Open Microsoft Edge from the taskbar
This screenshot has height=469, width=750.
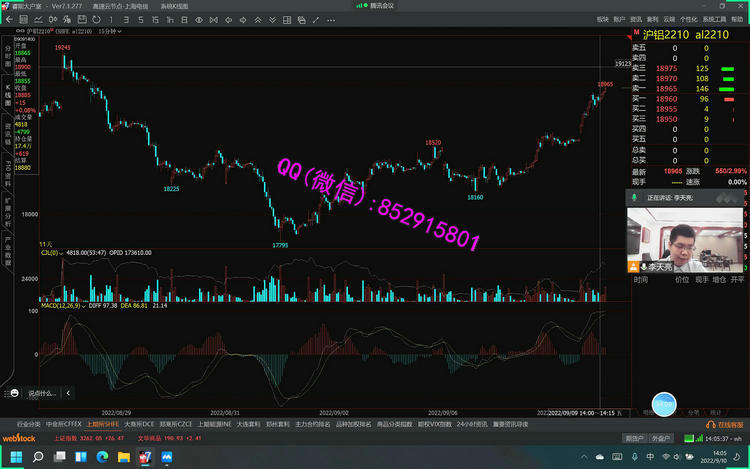(x=101, y=457)
